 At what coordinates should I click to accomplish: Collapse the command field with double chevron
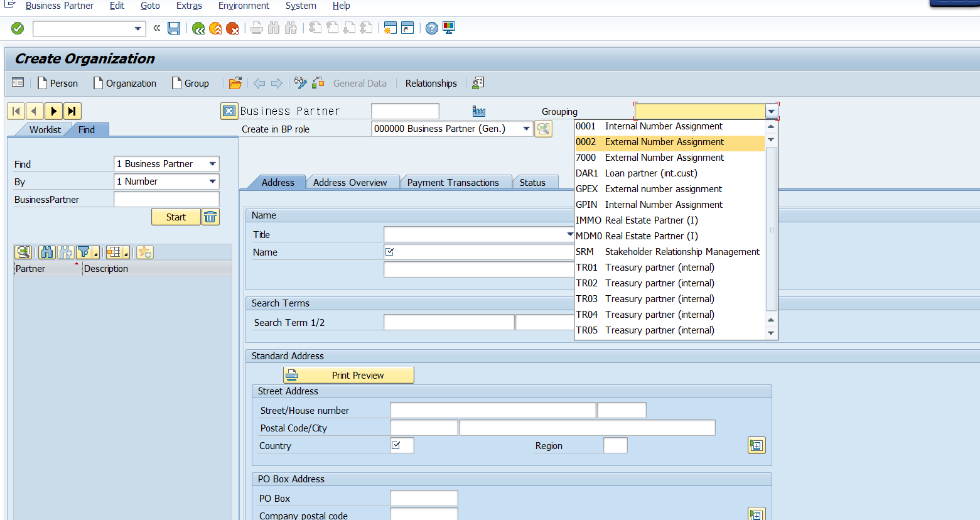[x=156, y=28]
